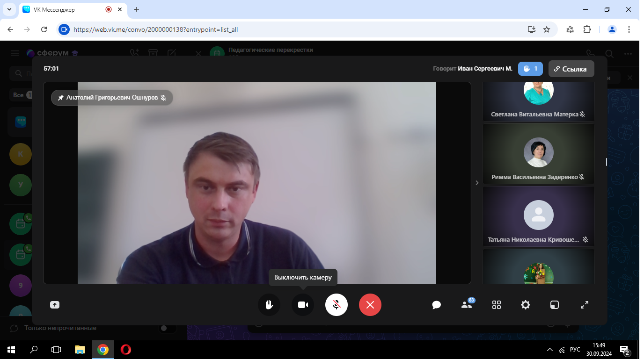644x359 pixels.
Task: Show the participants list
Action: click(x=467, y=305)
